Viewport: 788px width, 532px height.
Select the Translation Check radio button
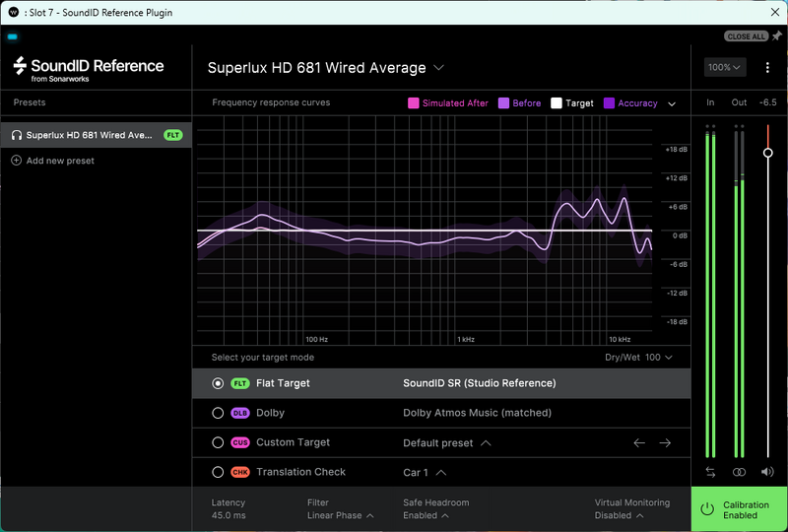(x=218, y=472)
